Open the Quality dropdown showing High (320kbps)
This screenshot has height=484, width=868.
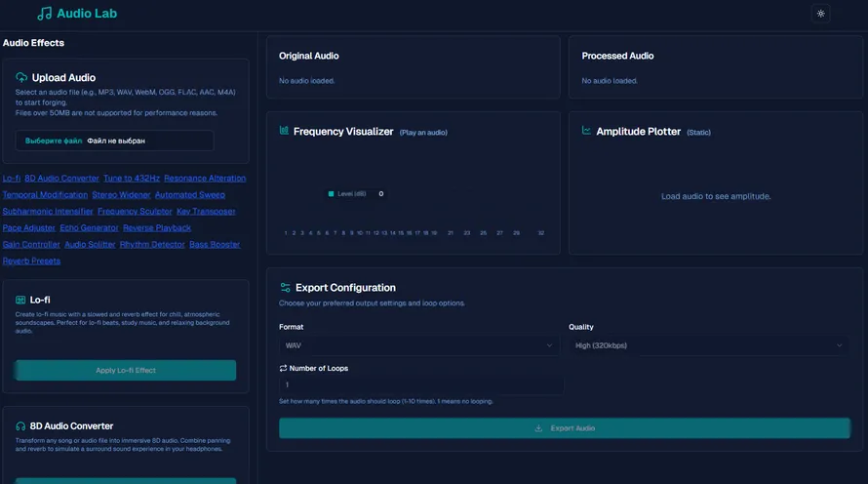pyautogui.click(x=708, y=345)
